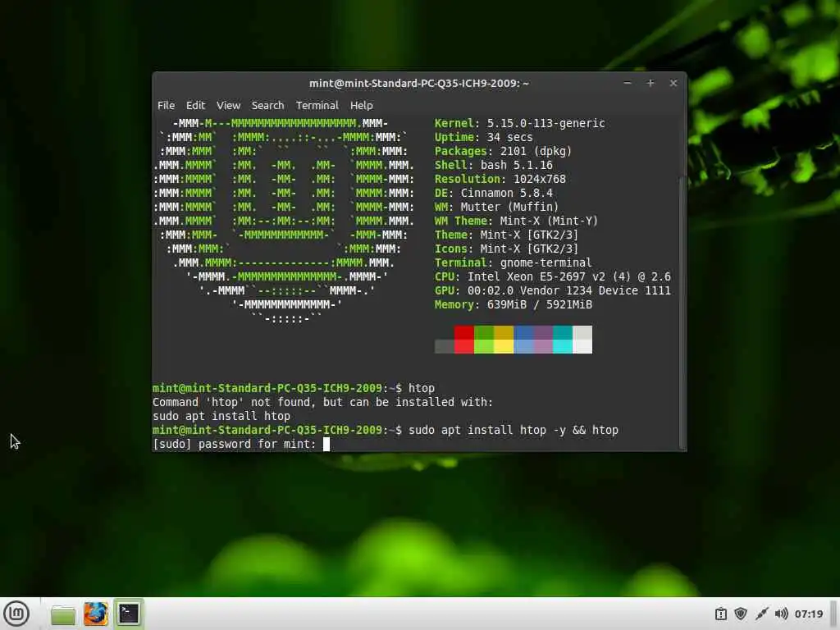
Task: Click the terminal title bar text
Action: (419, 83)
